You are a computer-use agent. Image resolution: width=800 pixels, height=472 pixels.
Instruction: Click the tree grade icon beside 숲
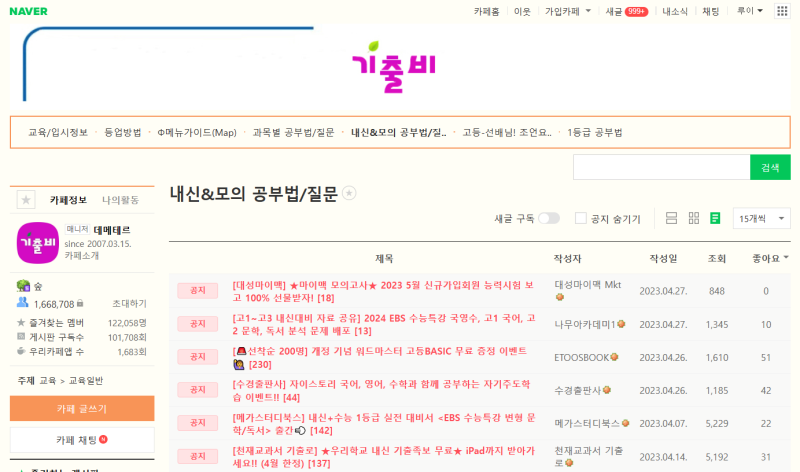pyautogui.click(x=23, y=286)
